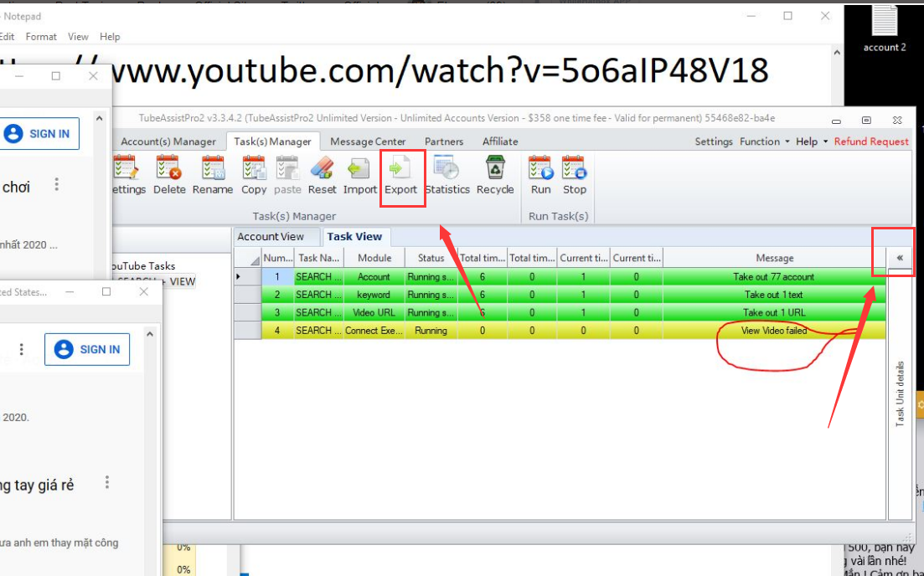Switch to the Account(s) Manager tab

coord(168,141)
